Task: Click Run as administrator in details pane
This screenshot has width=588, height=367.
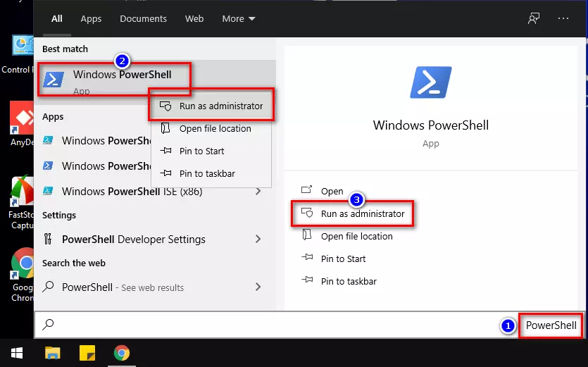Action: click(363, 214)
